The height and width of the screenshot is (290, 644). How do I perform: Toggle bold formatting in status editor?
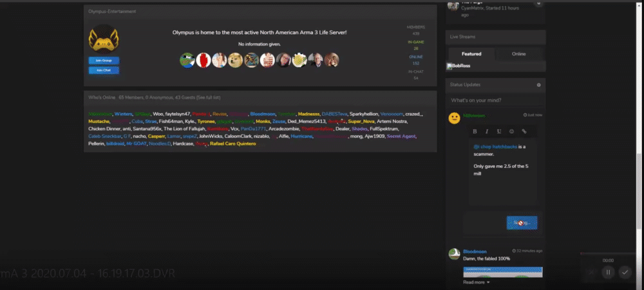tap(475, 131)
